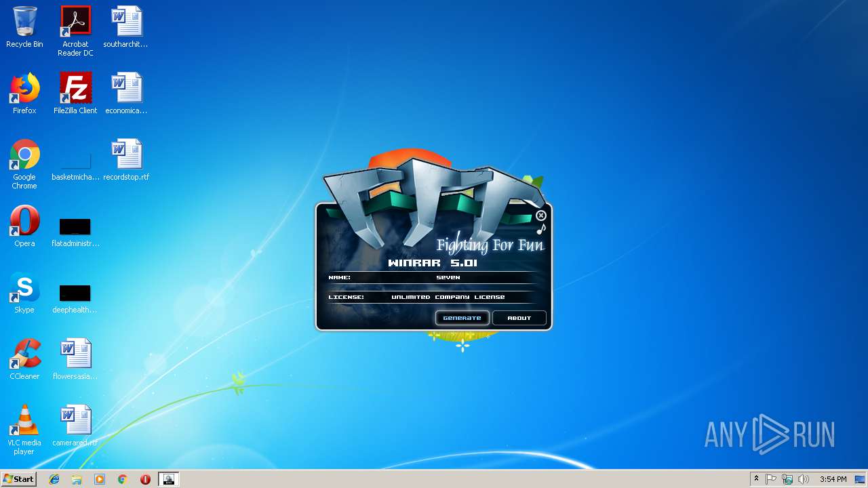Select the recordstop.rtf document icon
This screenshot has height=488, width=868.
[126, 160]
